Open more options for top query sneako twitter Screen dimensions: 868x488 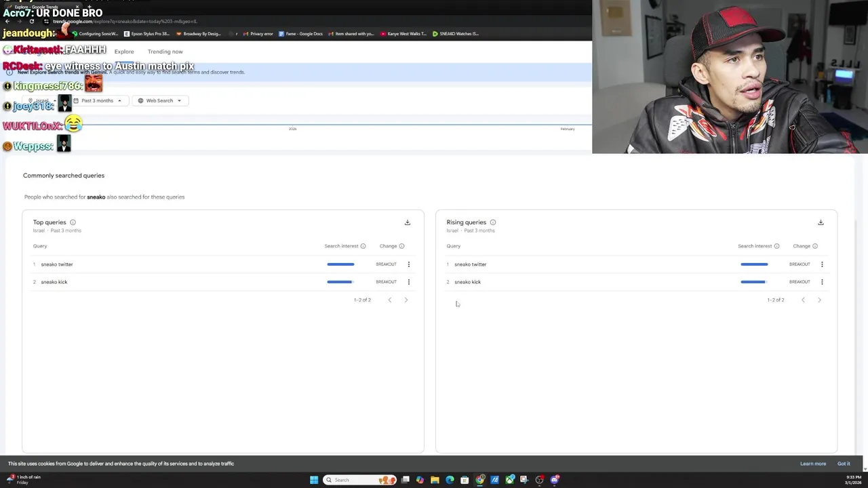(408, 264)
